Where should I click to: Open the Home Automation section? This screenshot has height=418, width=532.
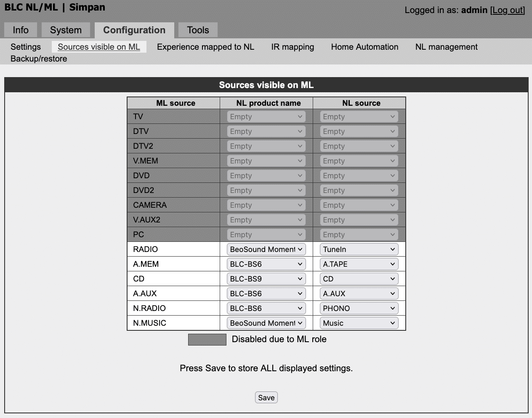(x=364, y=47)
